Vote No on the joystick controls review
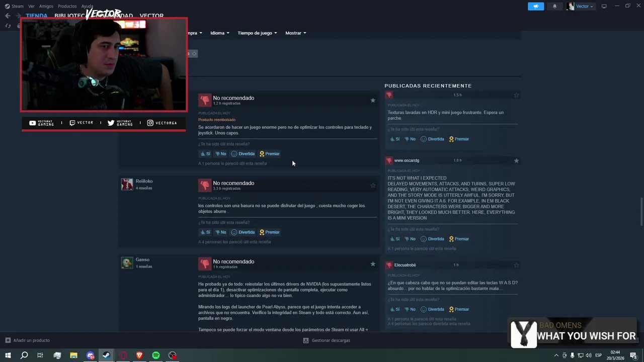The width and height of the screenshot is (644, 362). 220,154
